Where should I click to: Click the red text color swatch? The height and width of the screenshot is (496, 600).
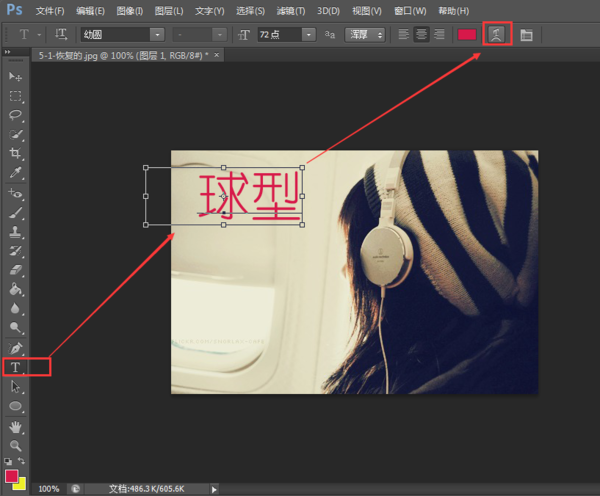point(467,35)
